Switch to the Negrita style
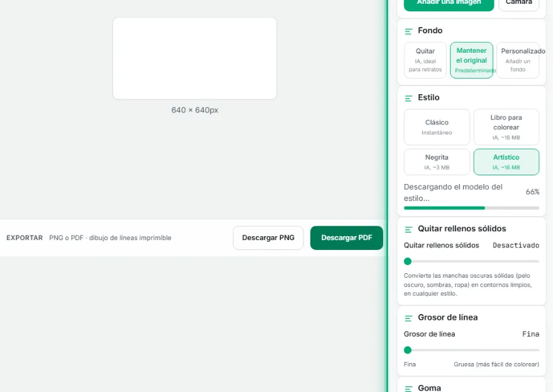The height and width of the screenshot is (392, 553). [x=437, y=162]
